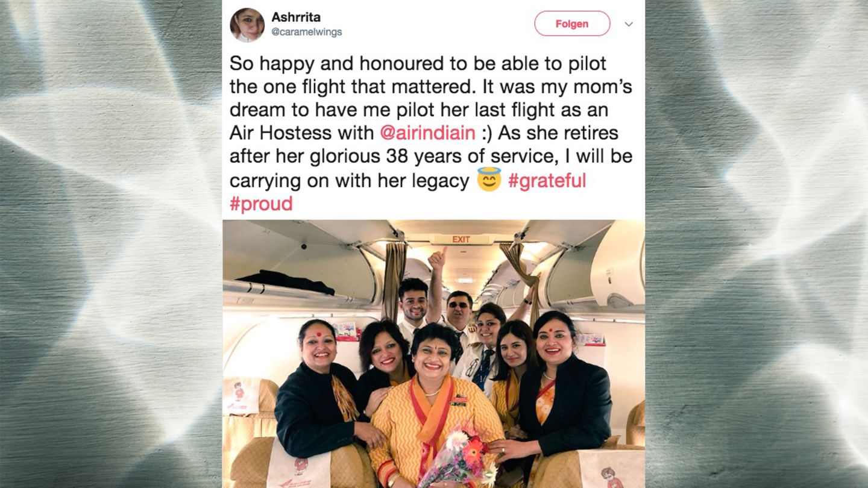Click the halo smiley emoji
Viewport: 868px width, 488px height.
point(489,180)
